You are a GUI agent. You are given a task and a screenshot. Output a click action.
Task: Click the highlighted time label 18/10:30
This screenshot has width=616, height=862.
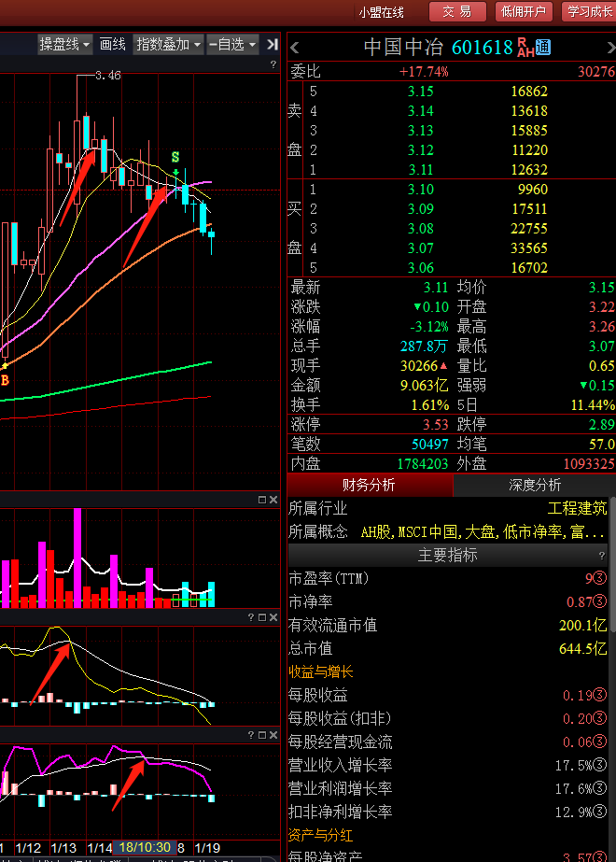(x=145, y=848)
